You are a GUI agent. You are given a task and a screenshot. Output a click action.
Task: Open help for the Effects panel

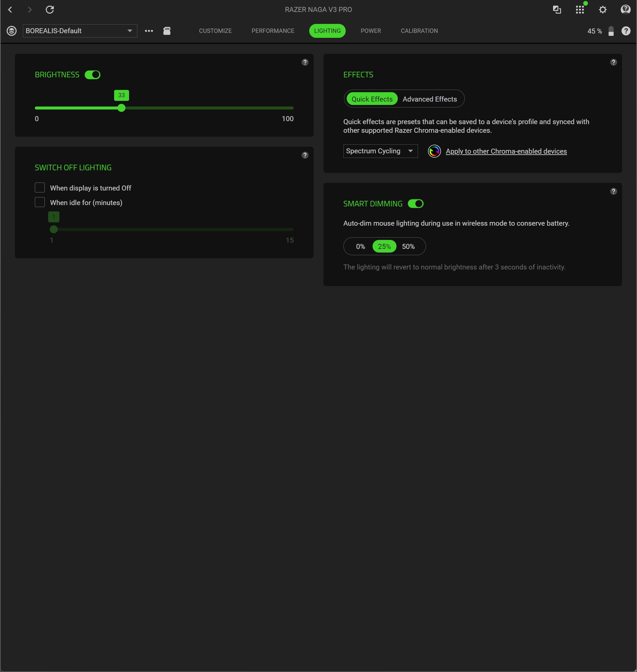[613, 62]
